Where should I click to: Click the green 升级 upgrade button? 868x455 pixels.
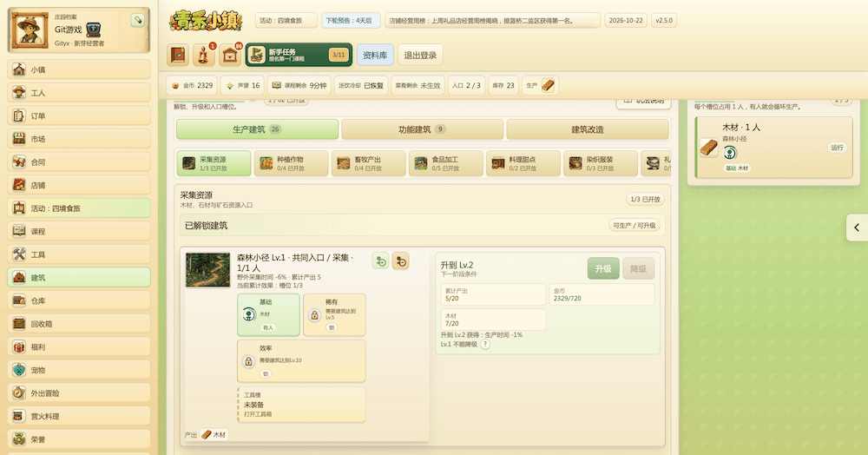coord(603,268)
